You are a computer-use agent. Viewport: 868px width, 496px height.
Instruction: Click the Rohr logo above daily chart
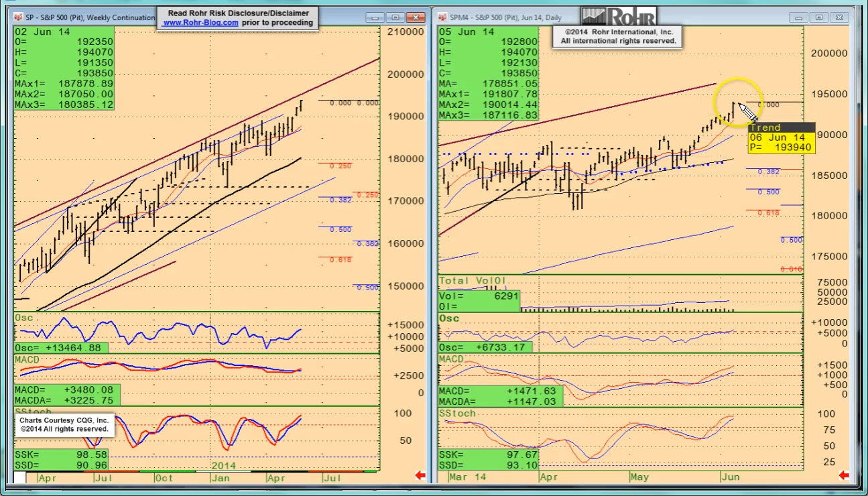coord(618,17)
